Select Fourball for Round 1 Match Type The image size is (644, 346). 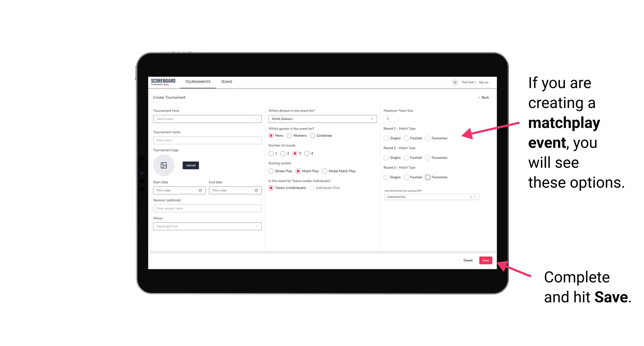[405, 138]
